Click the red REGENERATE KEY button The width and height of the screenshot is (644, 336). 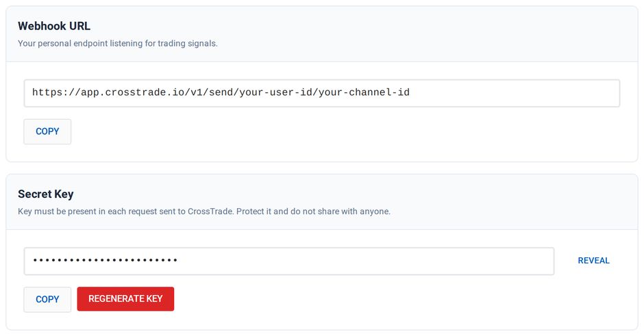tap(125, 298)
